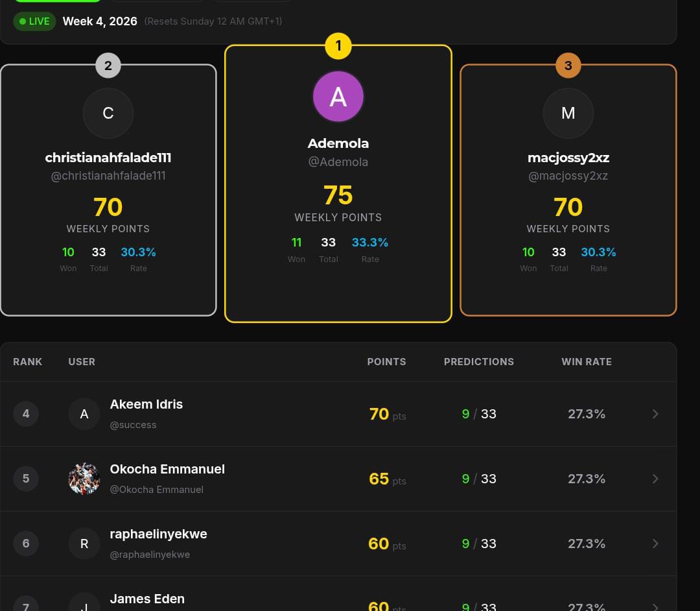Select raphaelinyekwe's "R" avatar icon
700x611 pixels.
84,544
